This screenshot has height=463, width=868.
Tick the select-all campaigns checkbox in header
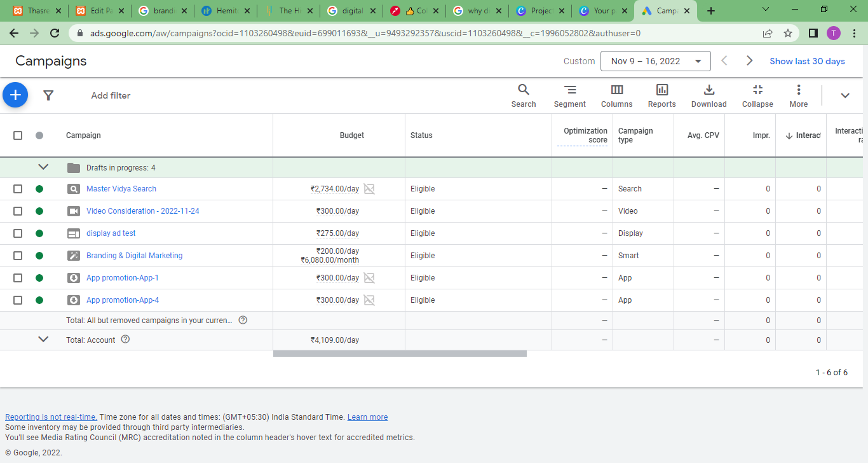coord(18,135)
